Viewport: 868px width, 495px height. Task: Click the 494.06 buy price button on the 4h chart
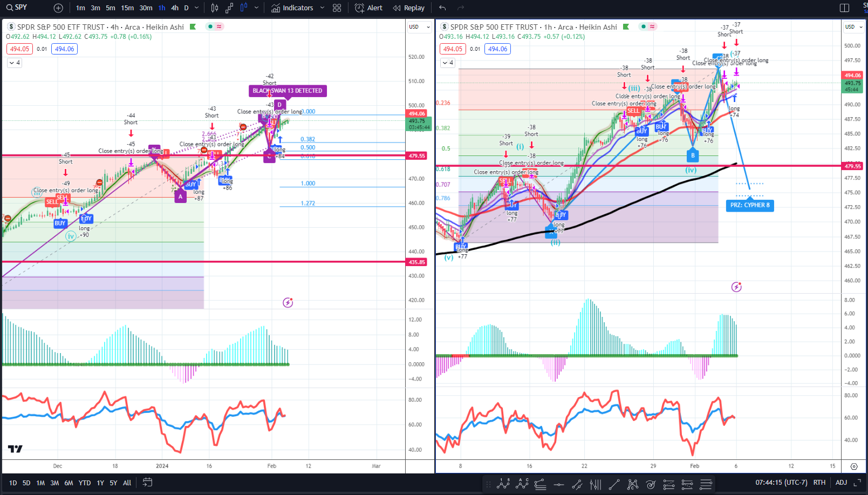coord(65,49)
